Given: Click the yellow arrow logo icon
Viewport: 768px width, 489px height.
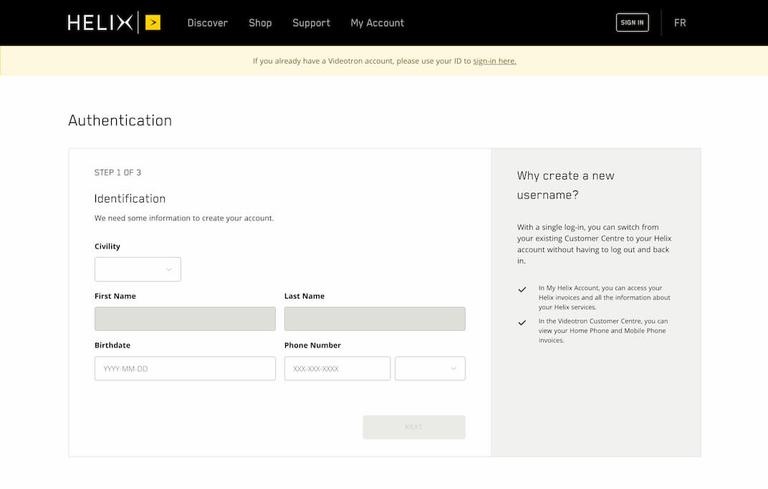Looking at the screenshot, I should [x=152, y=22].
